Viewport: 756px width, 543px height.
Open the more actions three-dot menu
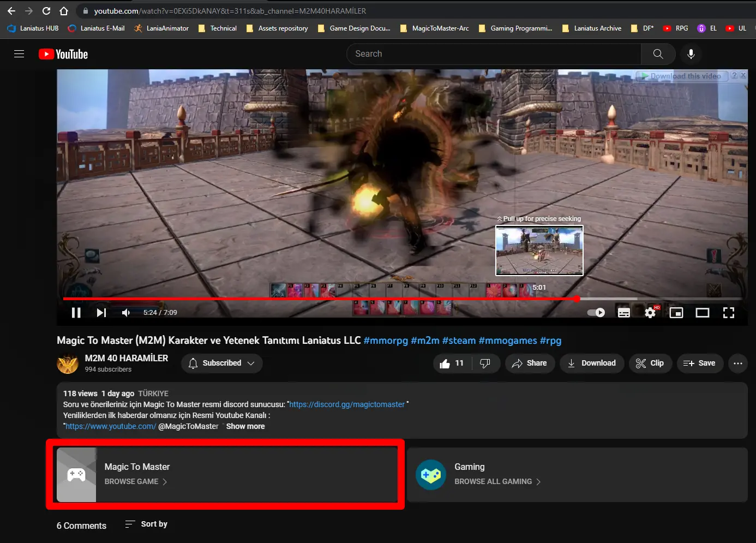point(738,363)
